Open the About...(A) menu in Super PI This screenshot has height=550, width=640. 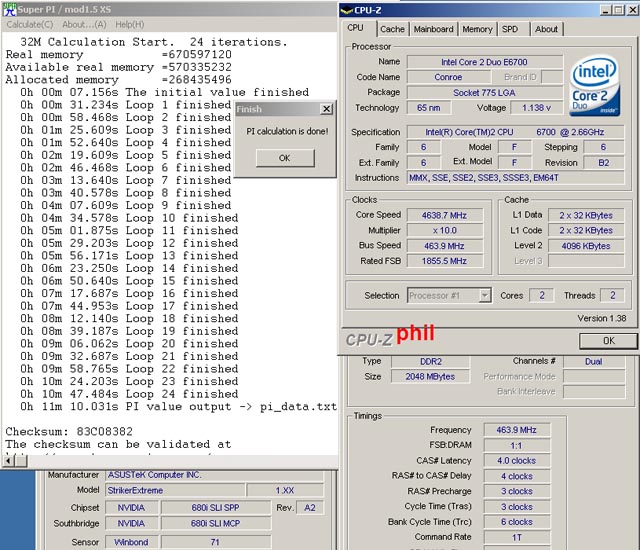click(x=84, y=24)
